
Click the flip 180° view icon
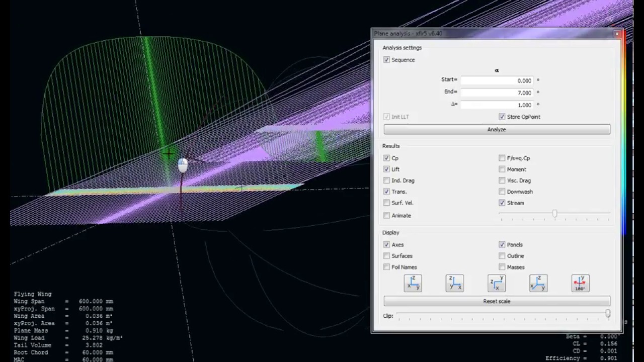point(580,283)
